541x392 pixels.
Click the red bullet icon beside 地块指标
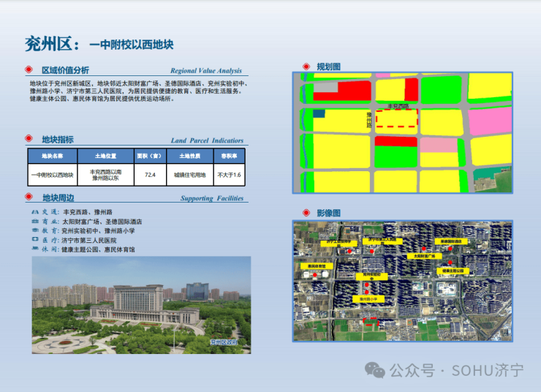click(x=29, y=139)
